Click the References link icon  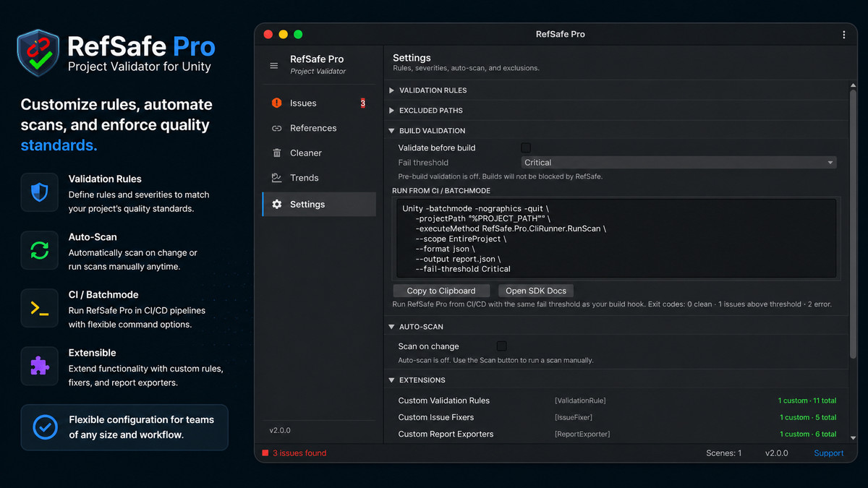coord(276,128)
